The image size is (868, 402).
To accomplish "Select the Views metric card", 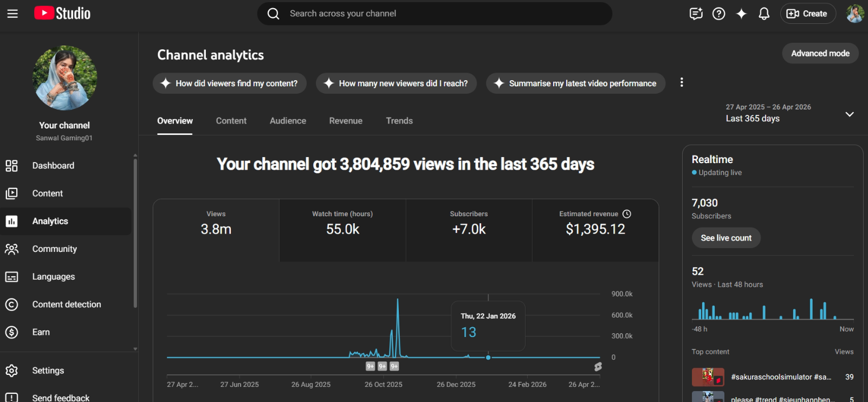I will (216, 230).
